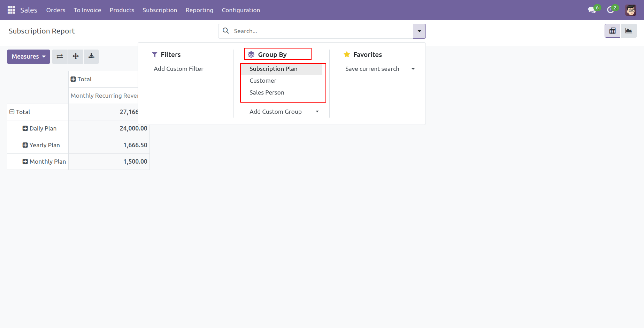Open the user avatar menu

click(x=631, y=10)
